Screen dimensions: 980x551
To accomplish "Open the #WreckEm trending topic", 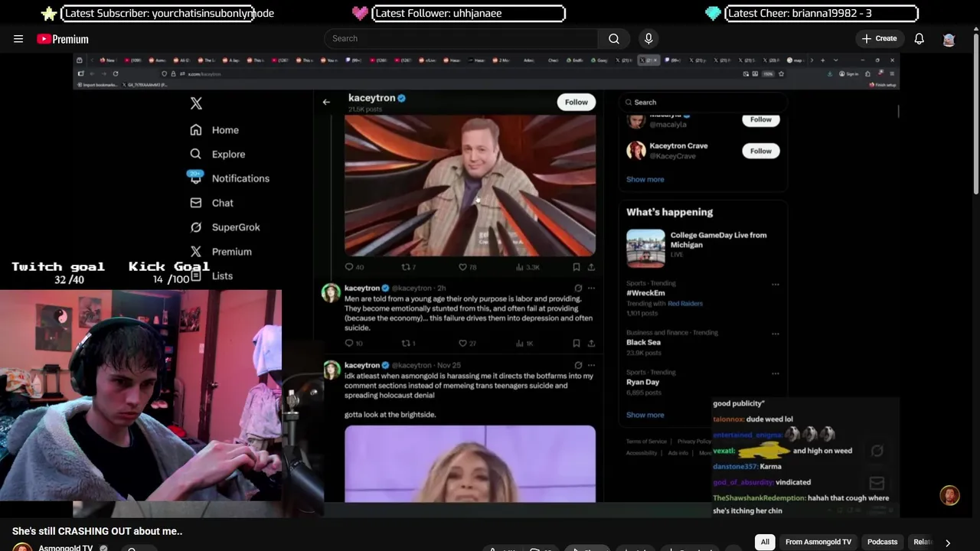I will tap(645, 293).
